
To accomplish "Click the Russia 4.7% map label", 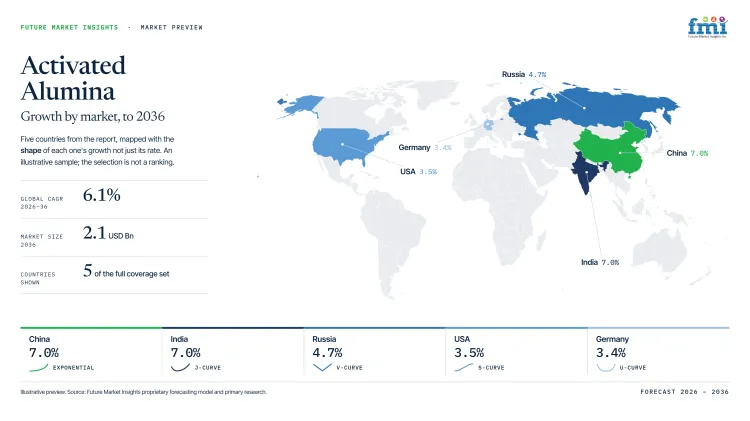I will click(x=524, y=74).
